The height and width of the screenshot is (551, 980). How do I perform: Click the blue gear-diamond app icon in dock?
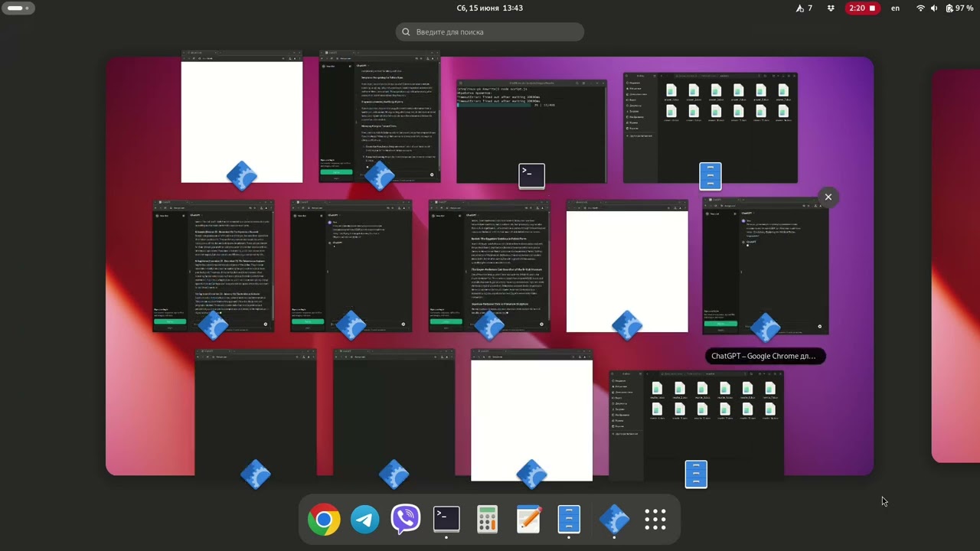614,520
